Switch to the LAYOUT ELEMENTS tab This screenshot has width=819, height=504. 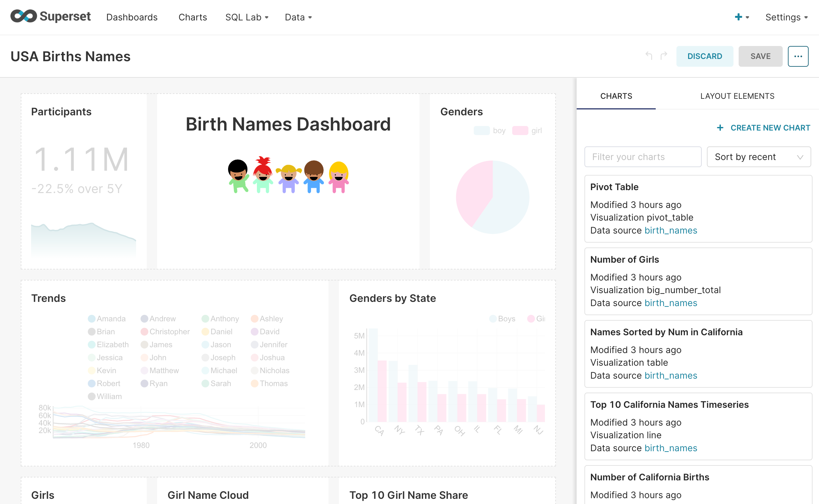737,96
